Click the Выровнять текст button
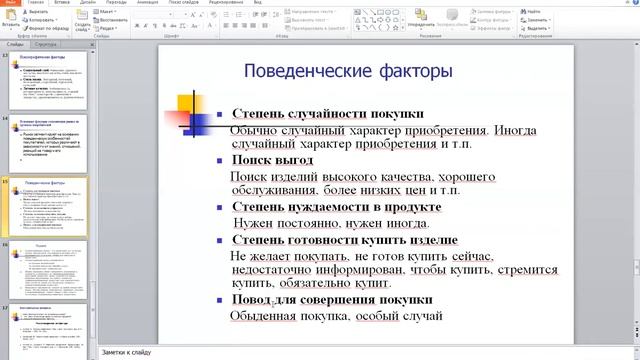 (307, 20)
